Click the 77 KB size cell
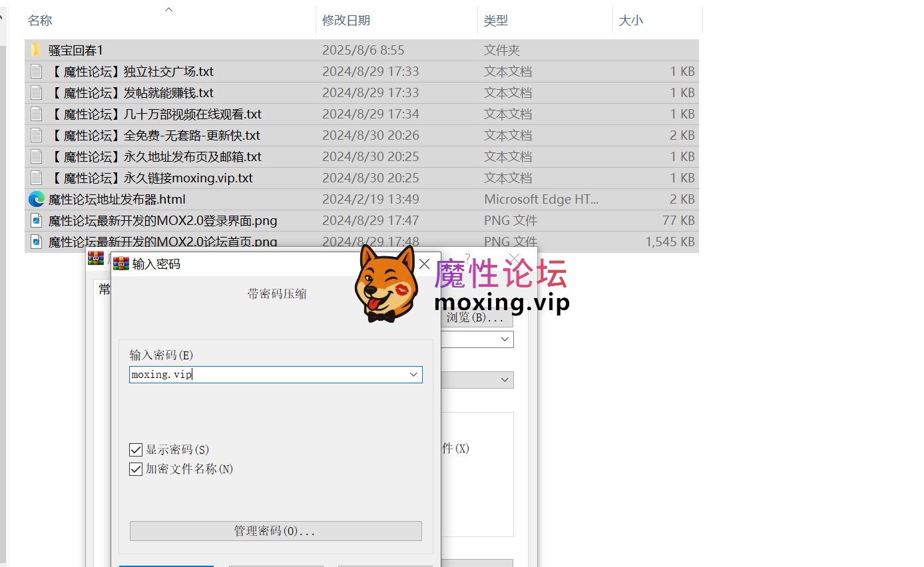Screen dimensions: 924x567 click(679, 221)
